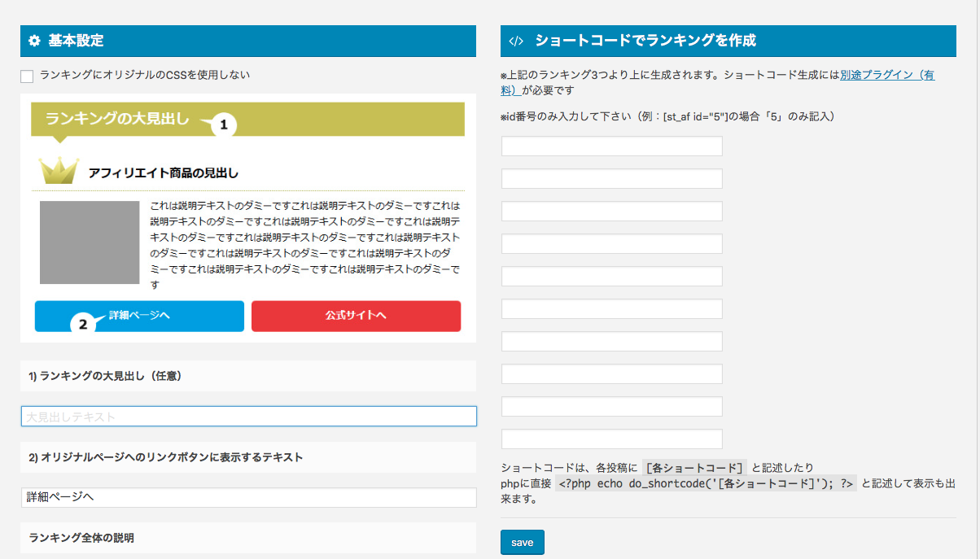
Task: Click the 1) ランキングの大見出し（任意） label
Action: point(104,376)
